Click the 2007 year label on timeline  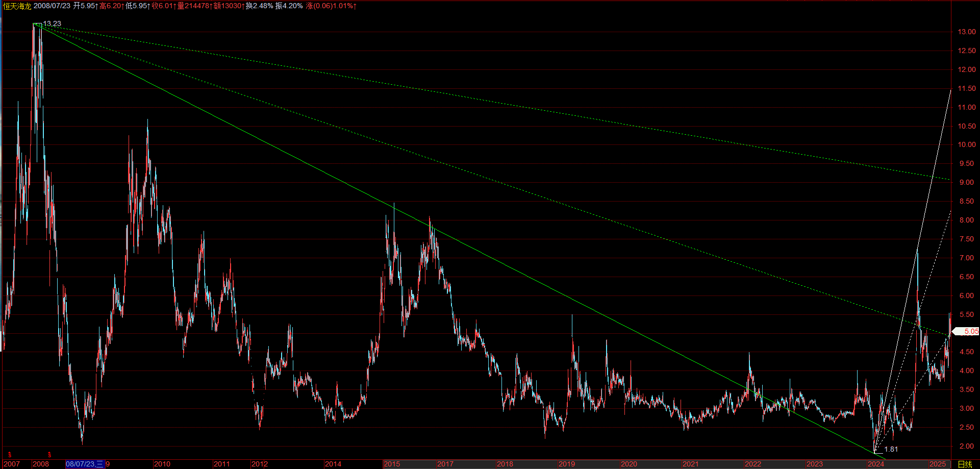tap(11, 464)
